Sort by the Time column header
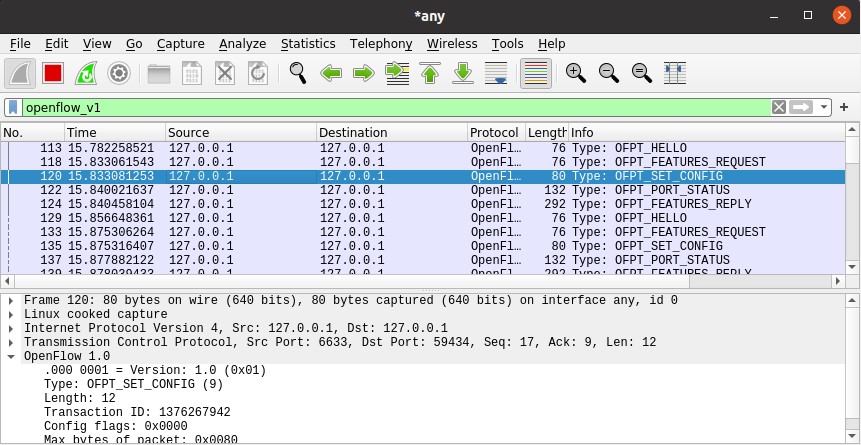This screenshot has height=445, width=861. point(115,132)
